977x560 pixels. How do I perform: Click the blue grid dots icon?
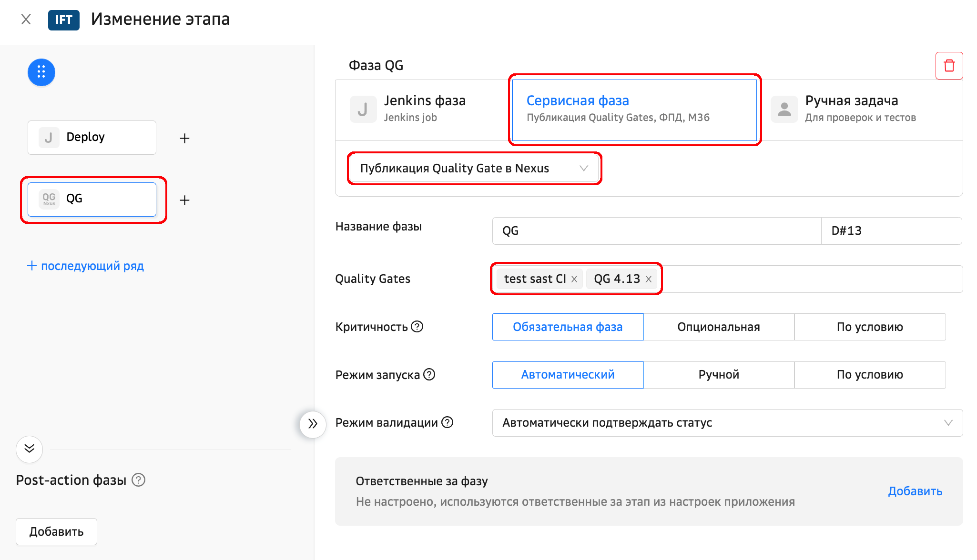(41, 72)
